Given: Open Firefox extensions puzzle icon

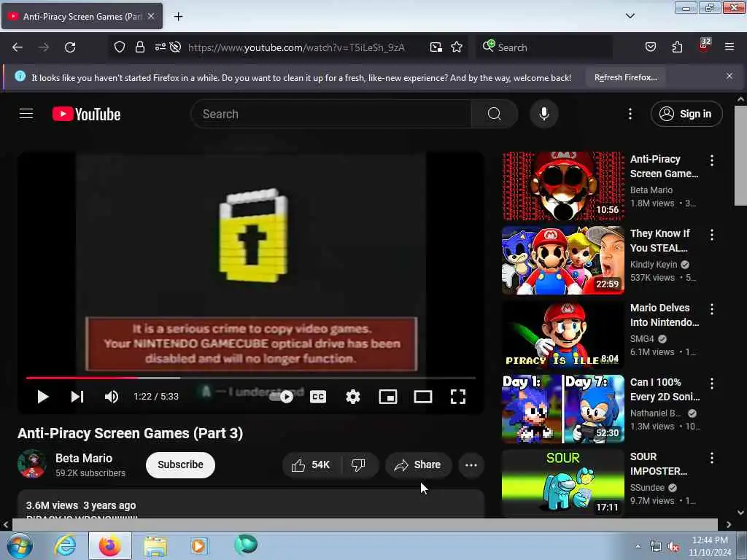Looking at the screenshot, I should pyautogui.click(x=677, y=47).
